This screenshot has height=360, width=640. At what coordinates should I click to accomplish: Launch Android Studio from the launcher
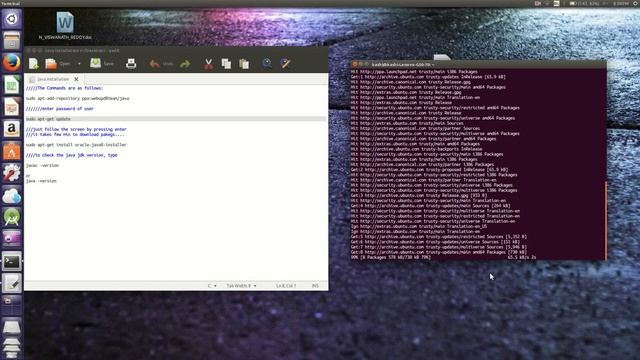(x=11, y=218)
